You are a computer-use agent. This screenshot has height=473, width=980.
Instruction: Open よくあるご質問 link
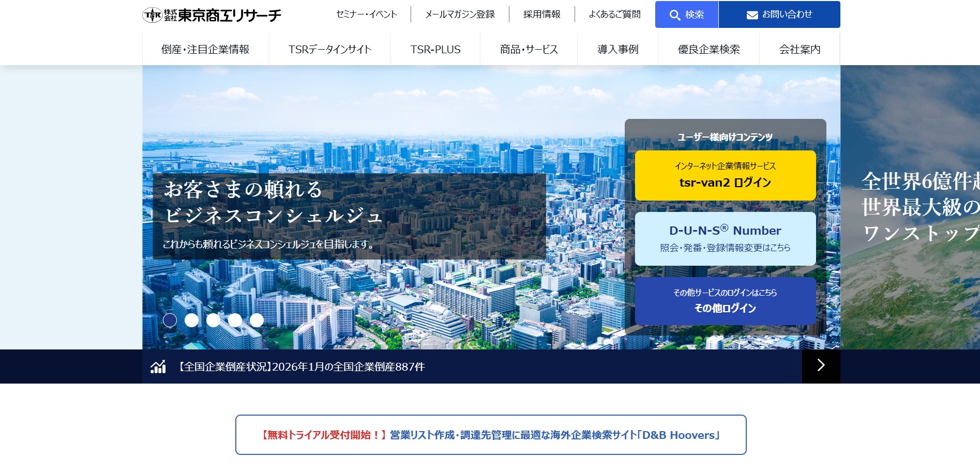[615, 14]
